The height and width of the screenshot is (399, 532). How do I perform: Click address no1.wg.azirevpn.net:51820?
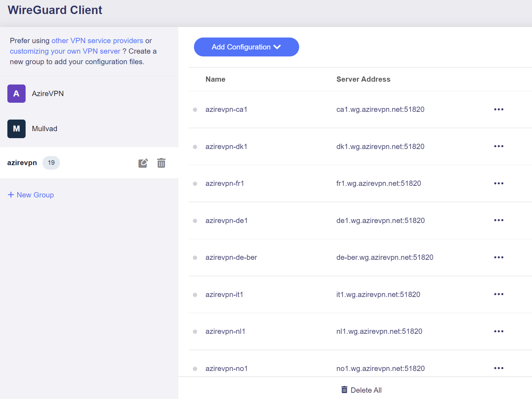[x=381, y=368]
